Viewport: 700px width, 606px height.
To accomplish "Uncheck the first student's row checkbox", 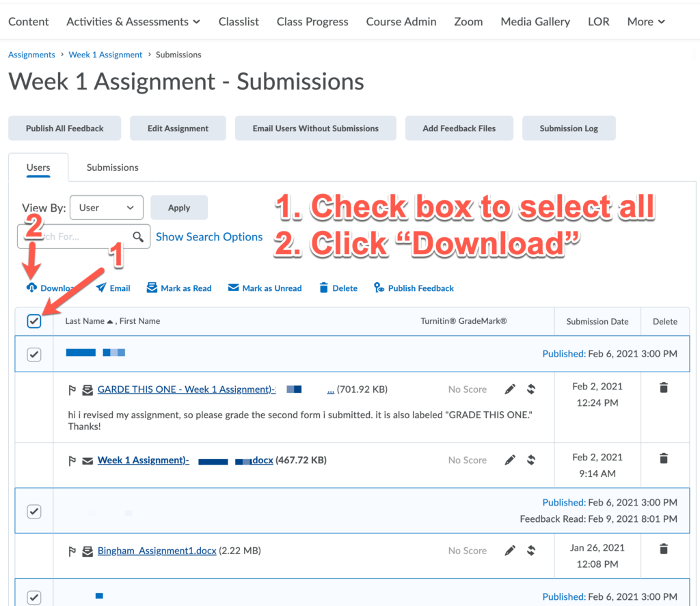I will (34, 354).
